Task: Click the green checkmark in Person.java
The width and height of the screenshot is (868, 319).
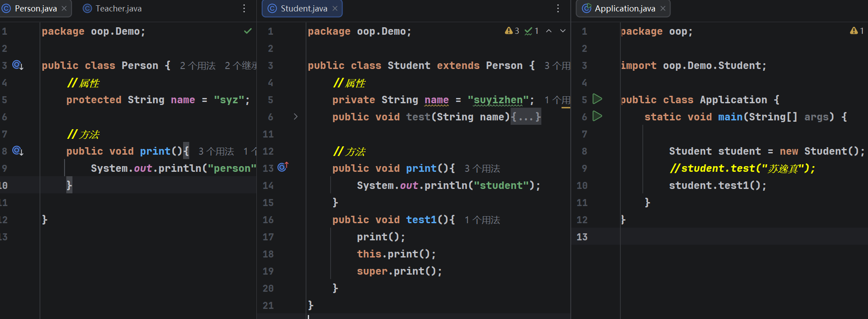Action: click(x=248, y=31)
